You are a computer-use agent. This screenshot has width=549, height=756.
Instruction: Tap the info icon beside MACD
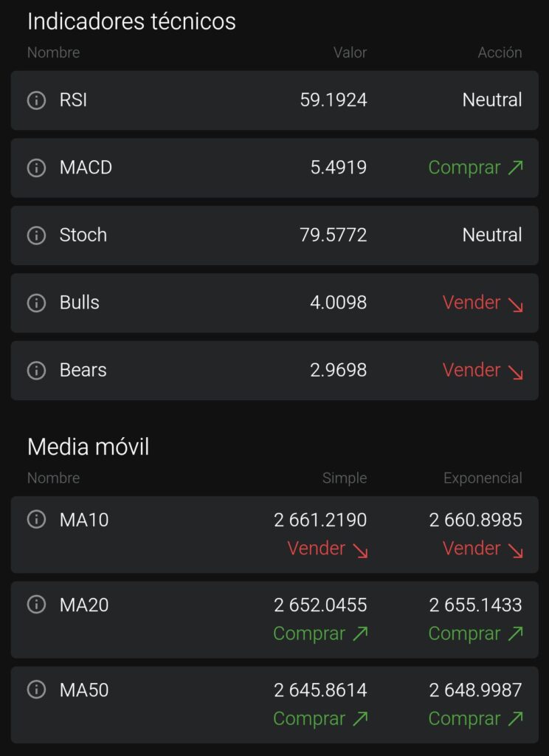tap(36, 168)
